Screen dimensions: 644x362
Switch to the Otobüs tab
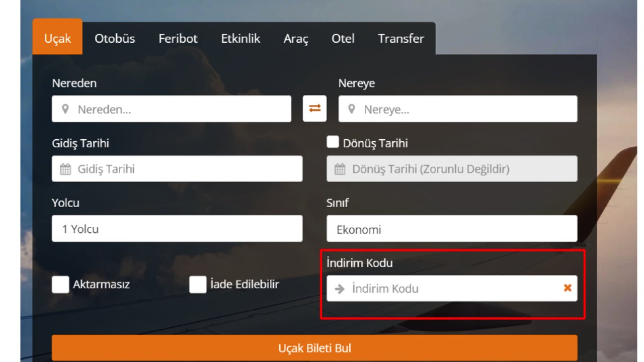click(x=114, y=38)
